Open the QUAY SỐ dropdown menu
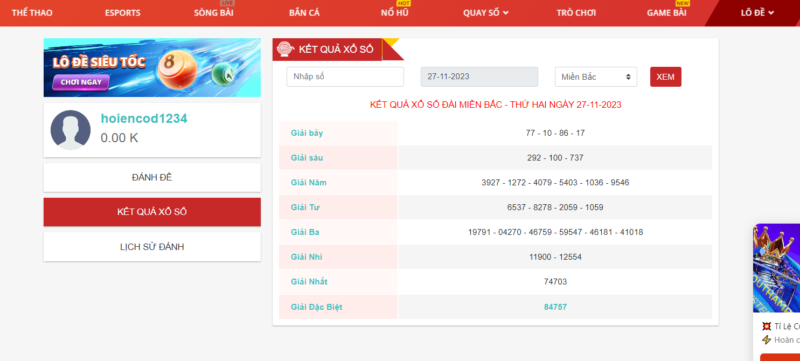800x361 pixels. tap(486, 13)
